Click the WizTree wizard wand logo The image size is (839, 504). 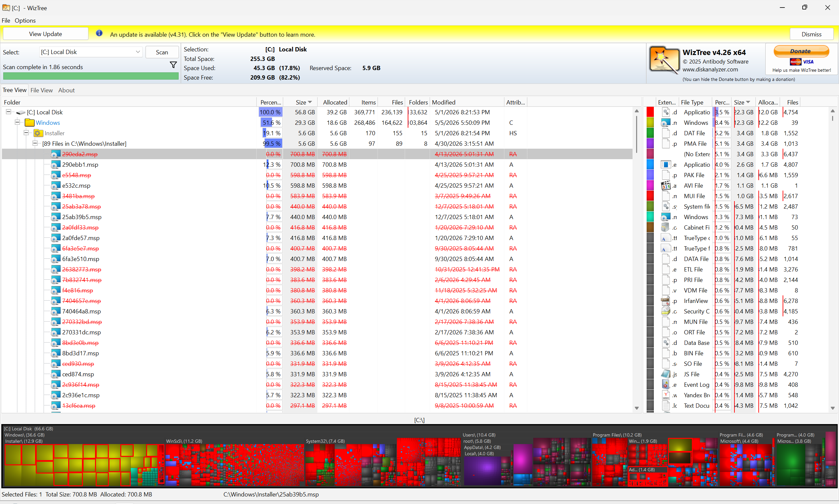click(664, 60)
